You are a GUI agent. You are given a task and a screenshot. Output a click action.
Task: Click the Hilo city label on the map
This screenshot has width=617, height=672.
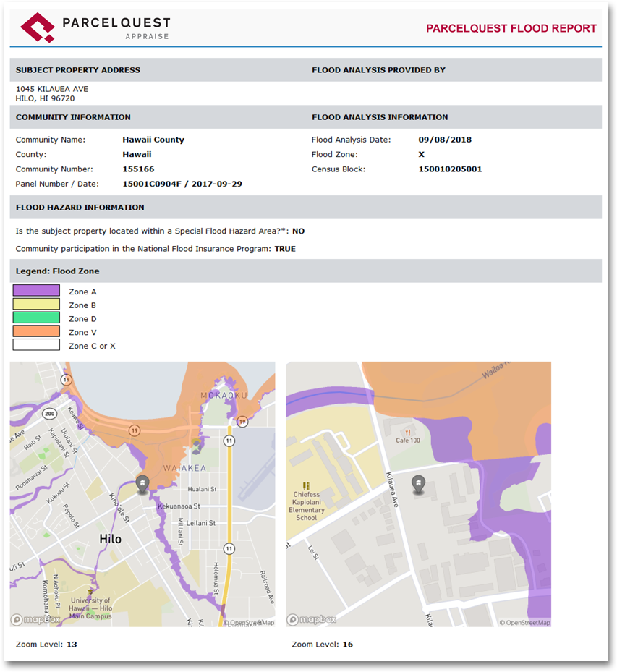110,540
